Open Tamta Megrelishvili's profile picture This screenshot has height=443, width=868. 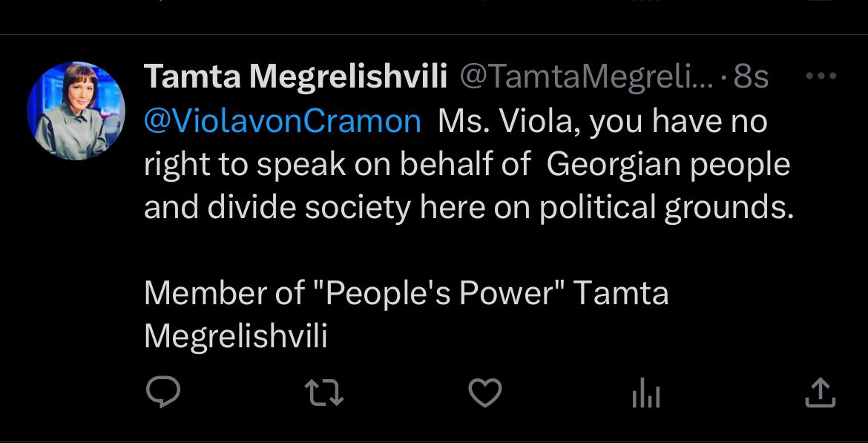pos(76,111)
